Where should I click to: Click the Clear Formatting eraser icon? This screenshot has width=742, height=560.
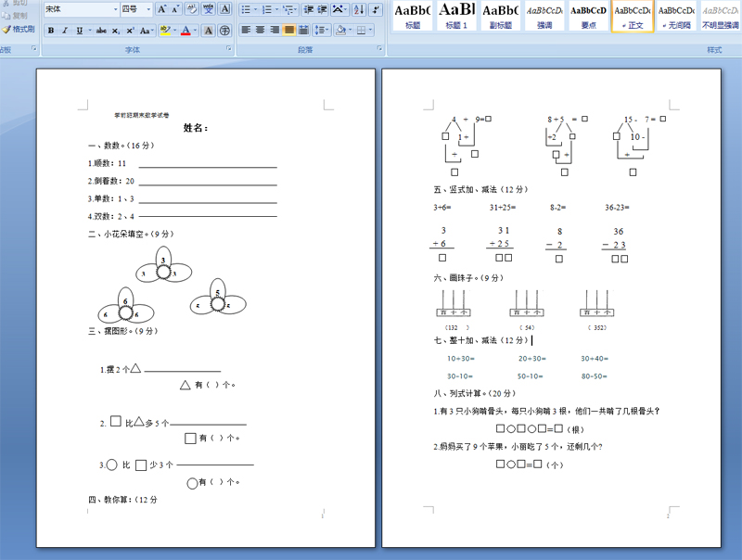[192, 9]
